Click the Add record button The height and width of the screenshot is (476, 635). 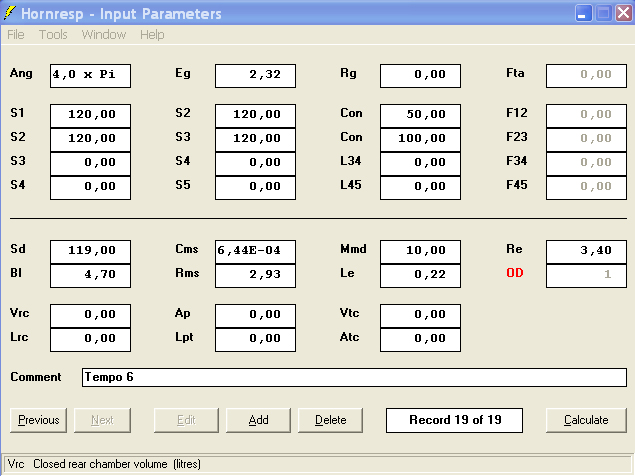tap(258, 420)
